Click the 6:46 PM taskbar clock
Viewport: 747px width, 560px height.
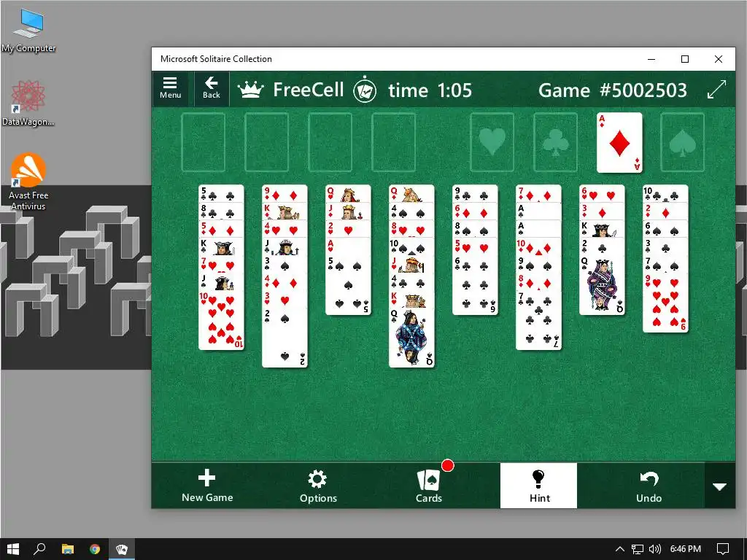[x=686, y=549]
